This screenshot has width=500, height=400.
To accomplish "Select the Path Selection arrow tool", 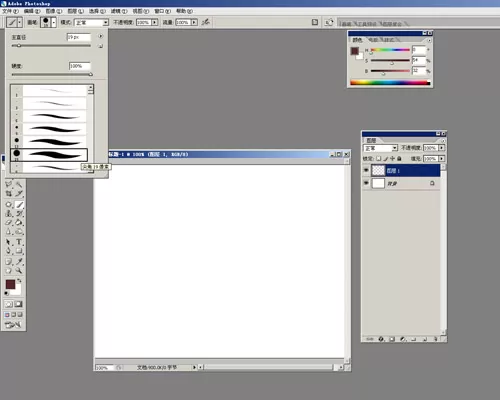I will coord(9,242).
